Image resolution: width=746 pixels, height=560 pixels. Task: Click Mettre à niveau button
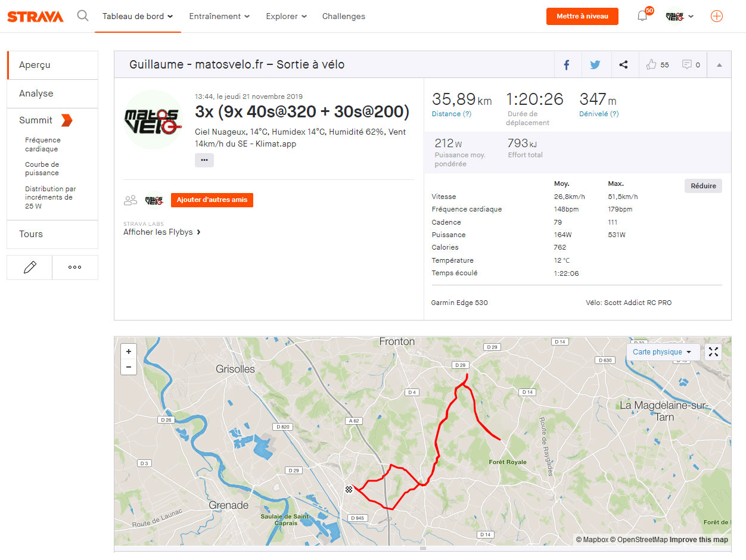click(x=582, y=16)
